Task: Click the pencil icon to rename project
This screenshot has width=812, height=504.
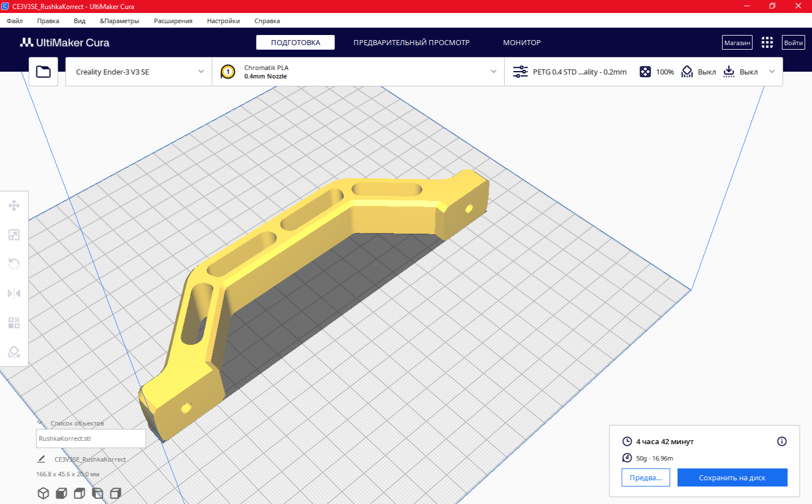Action: (x=41, y=459)
